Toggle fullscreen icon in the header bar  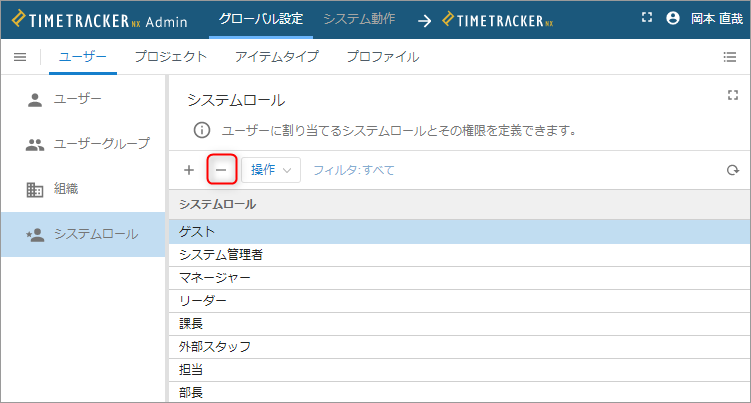tap(647, 18)
